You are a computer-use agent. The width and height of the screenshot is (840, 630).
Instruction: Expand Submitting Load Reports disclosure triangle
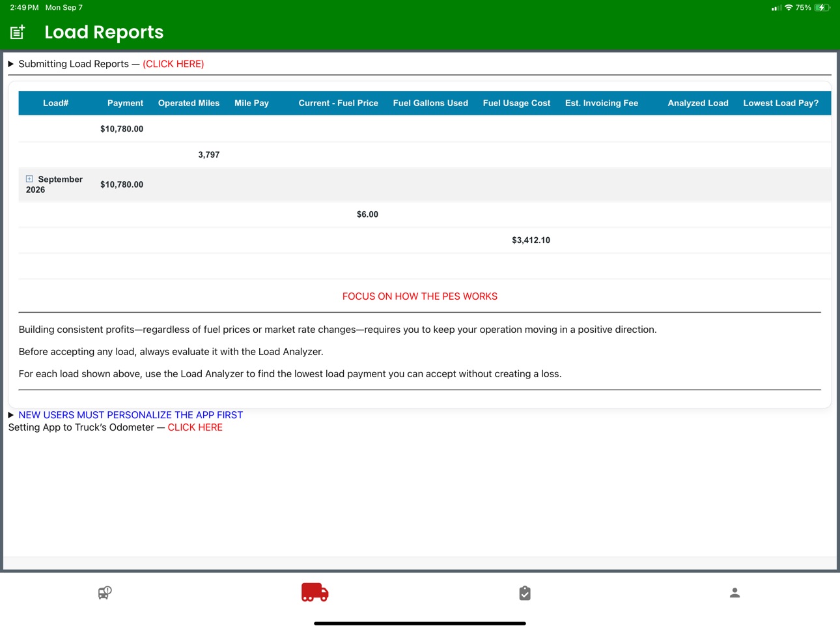pyautogui.click(x=11, y=64)
